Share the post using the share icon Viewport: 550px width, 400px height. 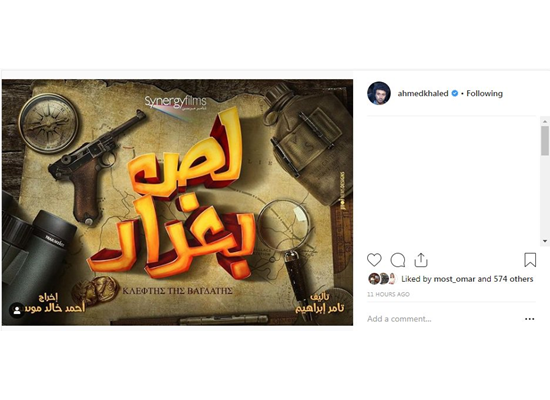coord(421,260)
